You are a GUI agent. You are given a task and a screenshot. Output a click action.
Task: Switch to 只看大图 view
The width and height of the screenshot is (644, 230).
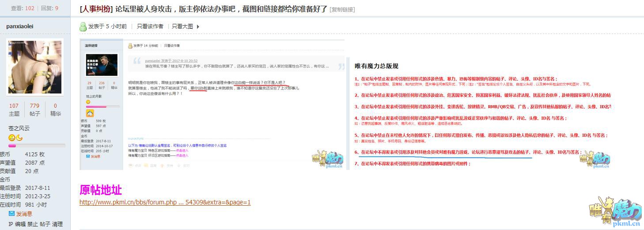point(182,26)
